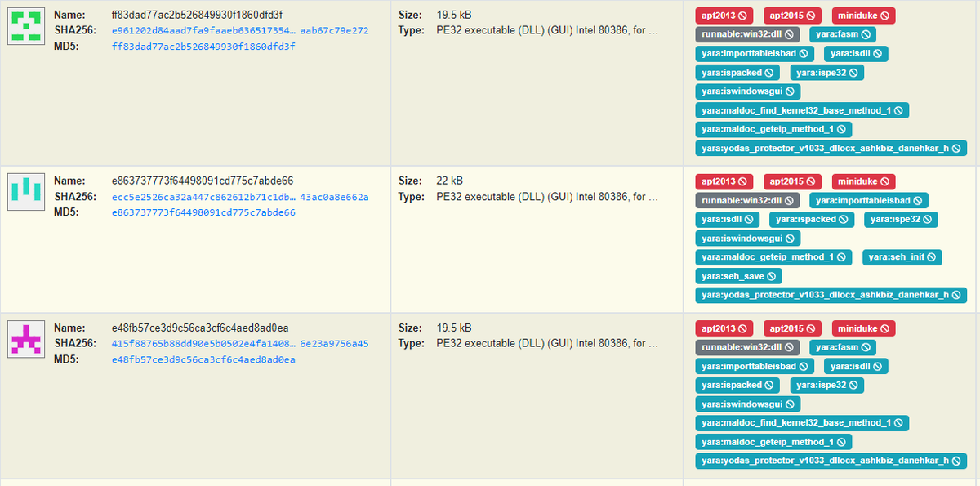Screen dimensions: 980x486
Task: Click 19.5 kB size of ff83dad7 sample
Action: point(454,15)
